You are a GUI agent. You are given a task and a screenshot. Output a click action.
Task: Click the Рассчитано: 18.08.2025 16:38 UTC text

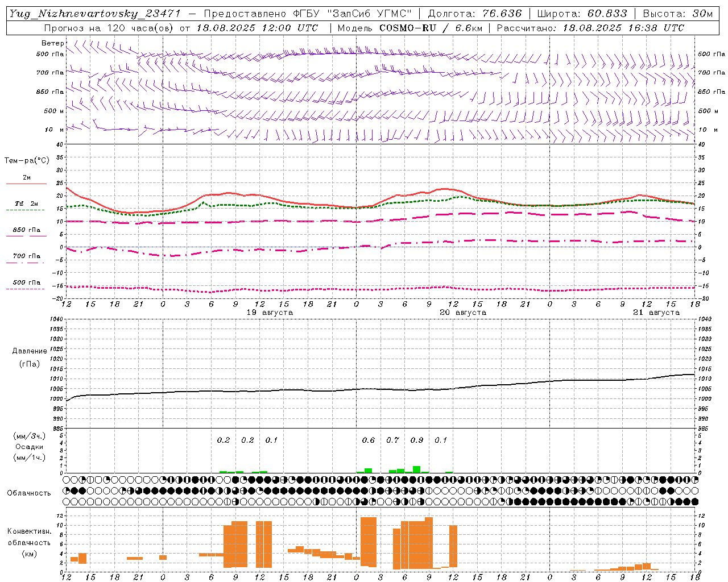[x=590, y=28]
